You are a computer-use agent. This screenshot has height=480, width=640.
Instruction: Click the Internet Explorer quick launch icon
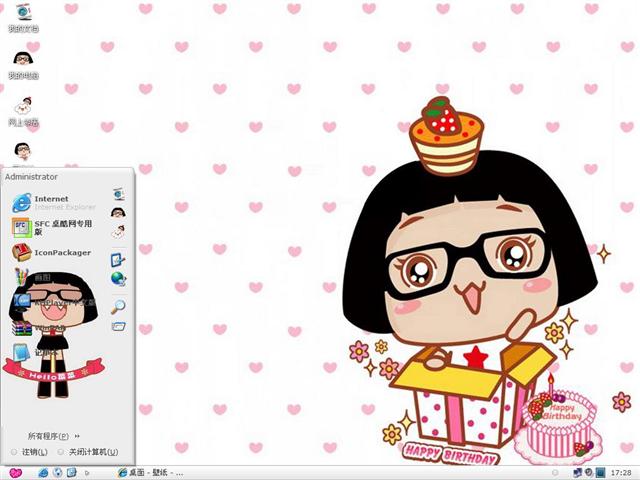(x=43, y=471)
